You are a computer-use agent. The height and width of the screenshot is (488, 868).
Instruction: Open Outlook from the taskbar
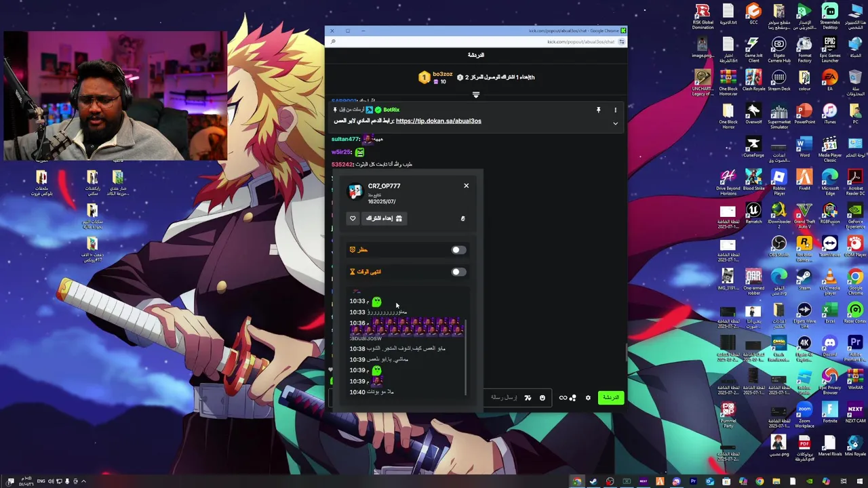tap(709, 481)
